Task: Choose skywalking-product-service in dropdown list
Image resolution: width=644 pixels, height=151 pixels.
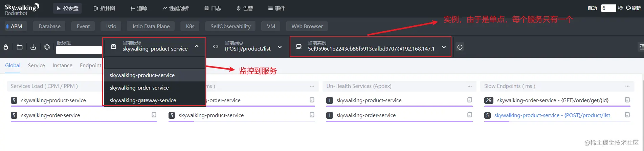Action: pos(154,75)
